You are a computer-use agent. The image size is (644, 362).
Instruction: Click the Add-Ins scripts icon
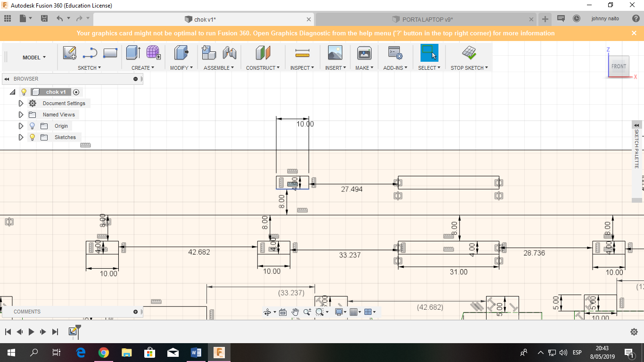[x=395, y=53]
